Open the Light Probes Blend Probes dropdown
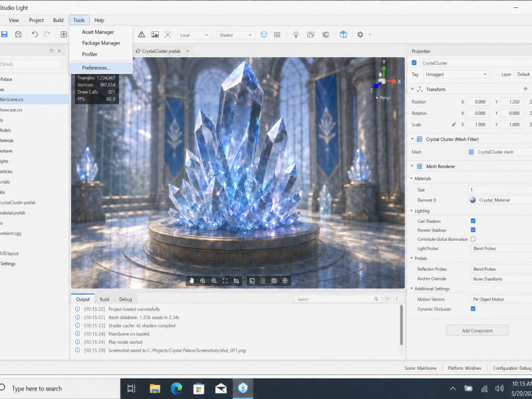This screenshot has height=399, width=532. 501,248
